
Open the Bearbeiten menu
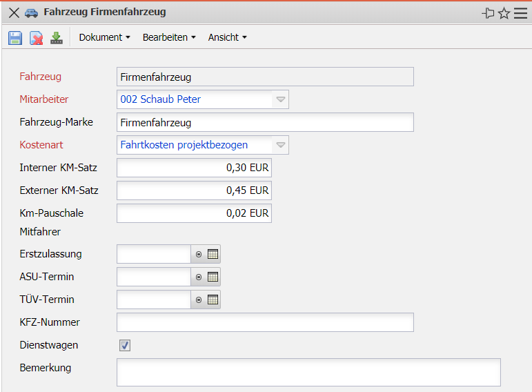[x=169, y=37]
